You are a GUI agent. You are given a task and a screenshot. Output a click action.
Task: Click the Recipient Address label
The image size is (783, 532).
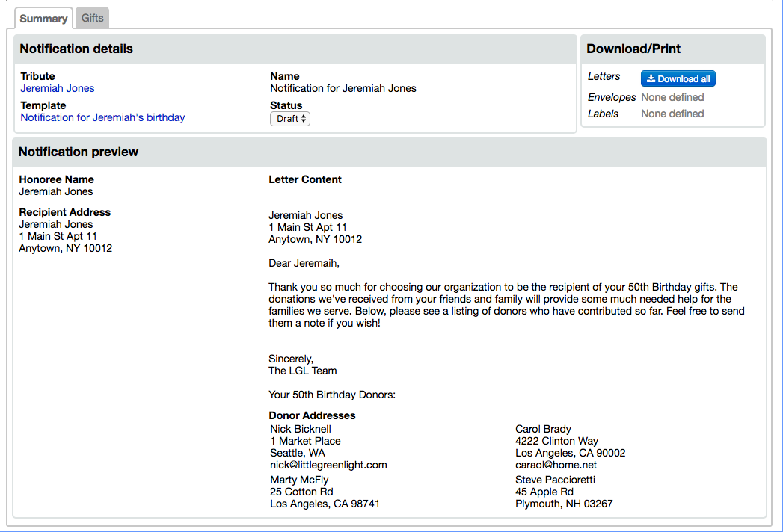point(65,213)
